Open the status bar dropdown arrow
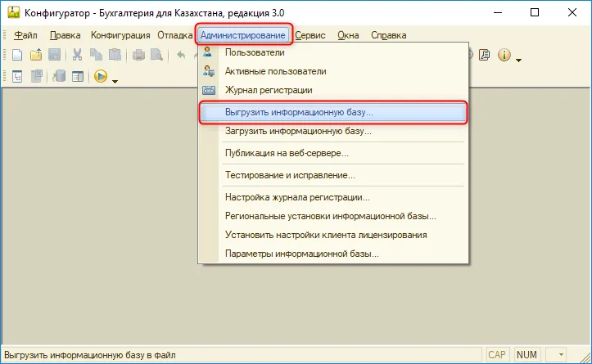 click(561, 354)
